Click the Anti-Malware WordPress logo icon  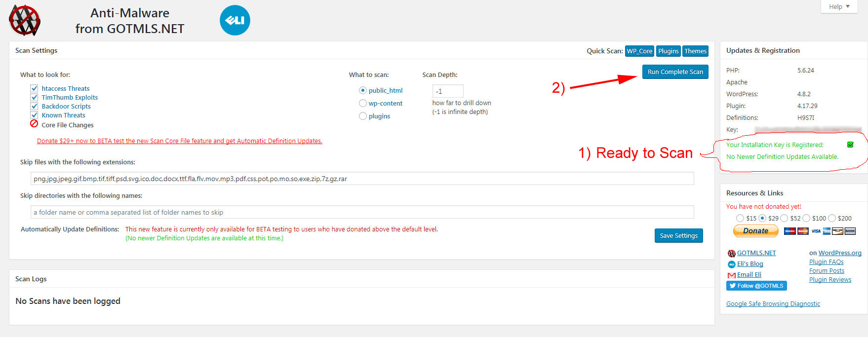[25, 20]
